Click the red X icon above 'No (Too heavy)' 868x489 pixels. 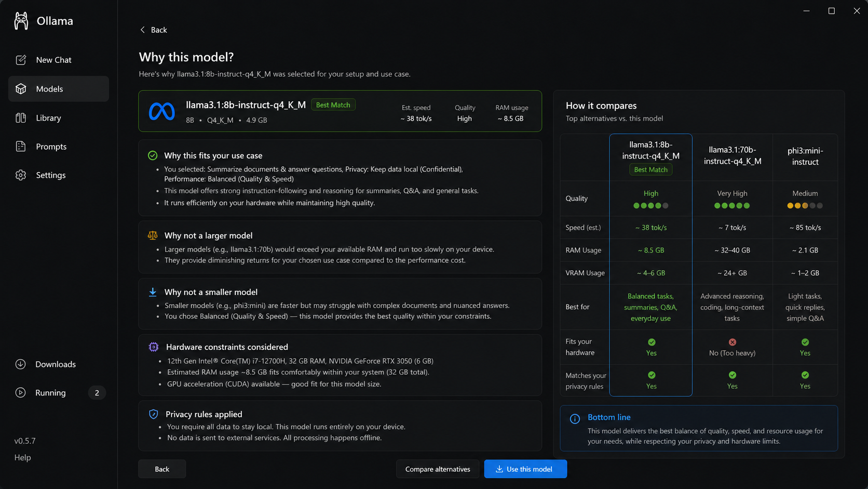pyautogui.click(x=733, y=342)
